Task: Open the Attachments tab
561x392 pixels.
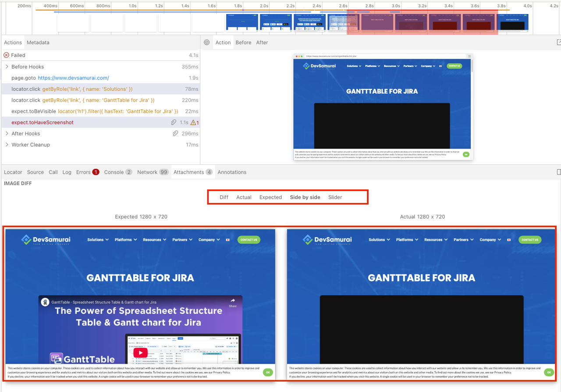Action: [193, 172]
